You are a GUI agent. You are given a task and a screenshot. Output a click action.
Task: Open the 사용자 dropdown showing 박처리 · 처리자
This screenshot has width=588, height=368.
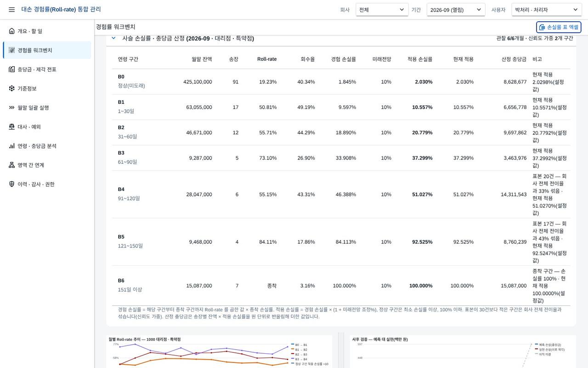pyautogui.click(x=547, y=10)
